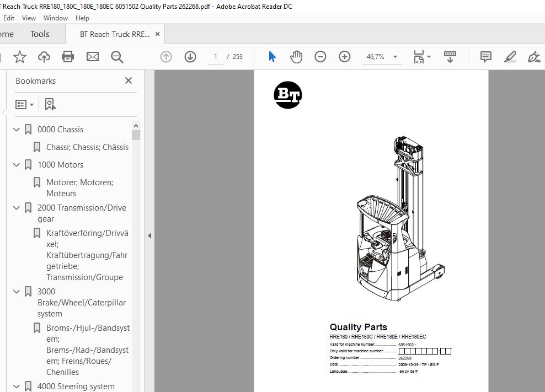545x392 pixels.
Task: Open the zoom level dropdown
Action: (395, 57)
